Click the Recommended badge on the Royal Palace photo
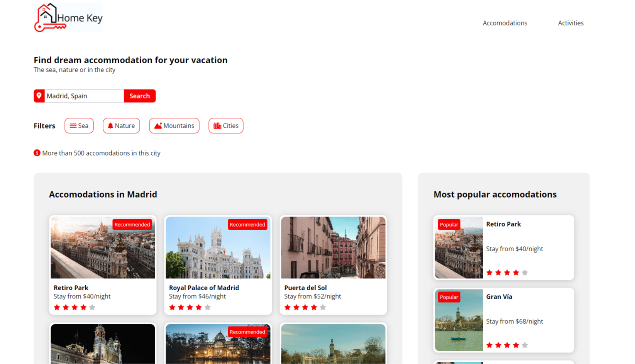635x364 pixels. 247,225
